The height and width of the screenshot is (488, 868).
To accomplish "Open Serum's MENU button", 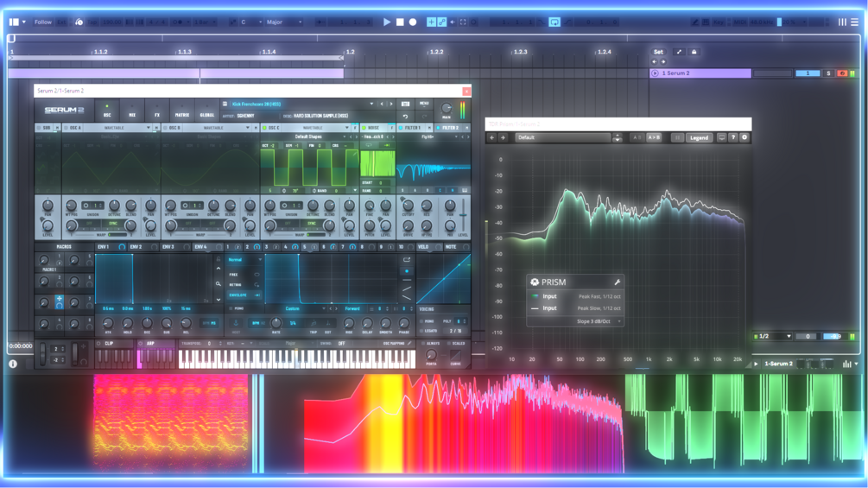I will click(424, 104).
